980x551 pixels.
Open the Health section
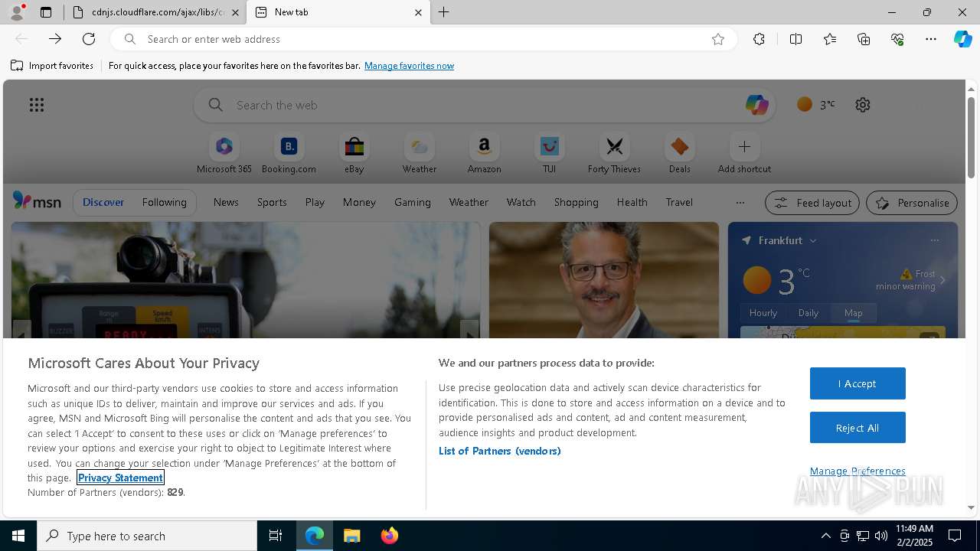(x=632, y=203)
